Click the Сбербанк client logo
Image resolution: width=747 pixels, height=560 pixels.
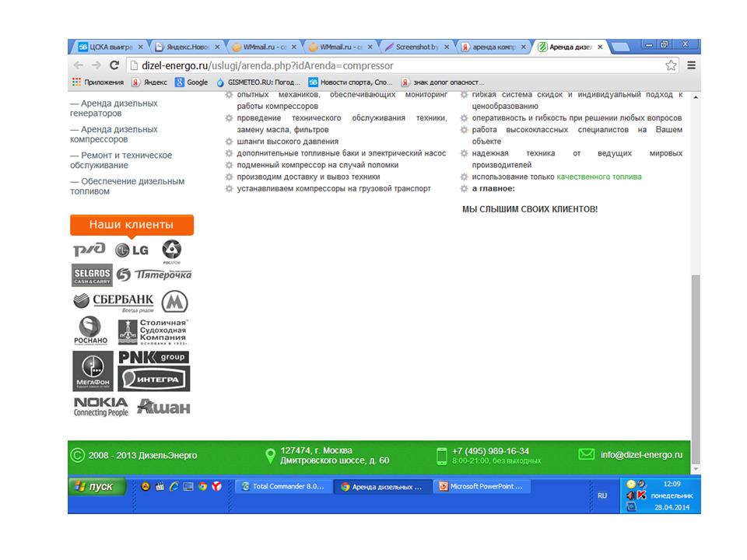114,302
